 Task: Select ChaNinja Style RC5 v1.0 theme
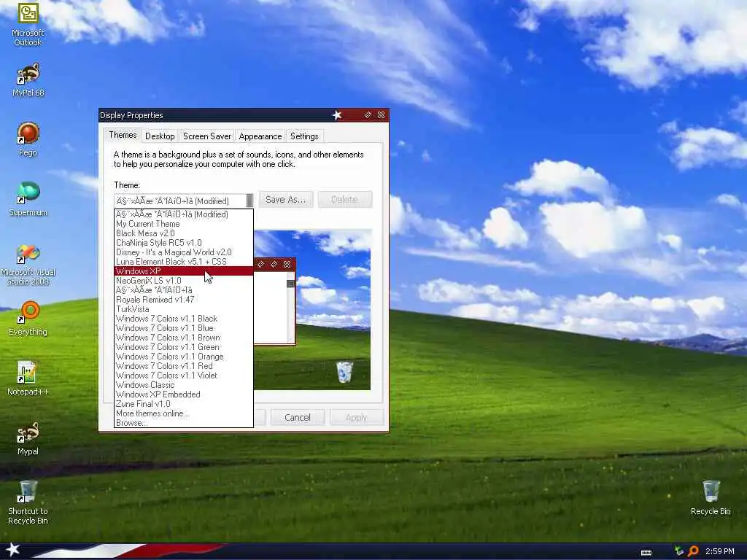[x=184, y=243]
